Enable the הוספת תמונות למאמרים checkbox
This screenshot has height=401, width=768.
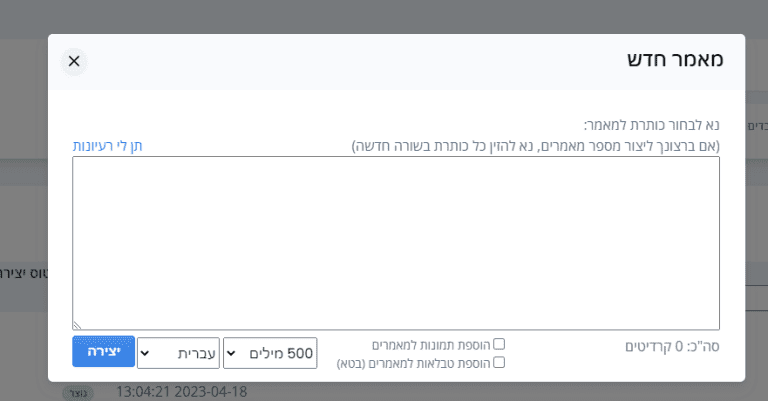coord(499,344)
